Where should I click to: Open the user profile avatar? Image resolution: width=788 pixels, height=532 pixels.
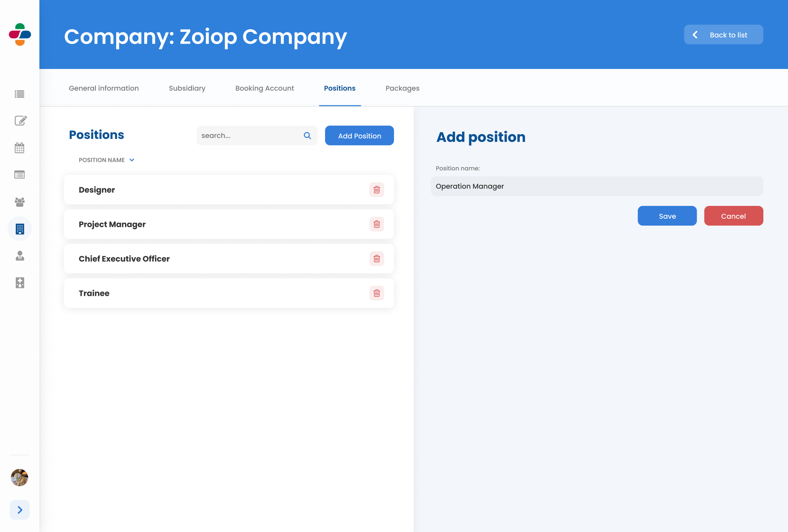coord(20,477)
